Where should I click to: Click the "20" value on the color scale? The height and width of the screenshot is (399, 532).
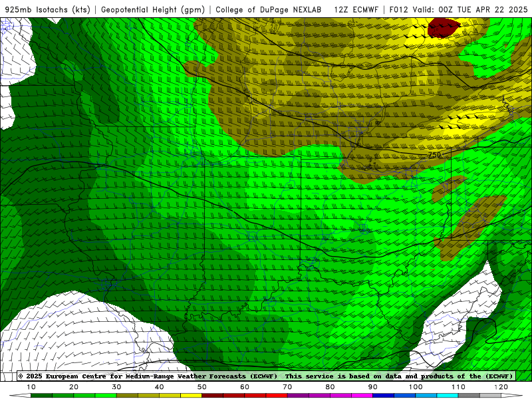[x=74, y=387]
